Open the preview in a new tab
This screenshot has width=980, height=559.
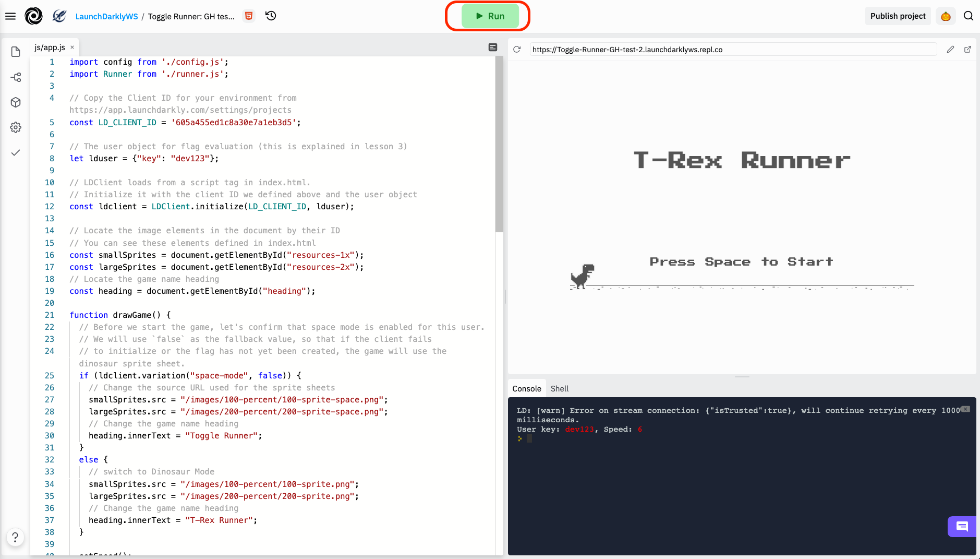(968, 49)
